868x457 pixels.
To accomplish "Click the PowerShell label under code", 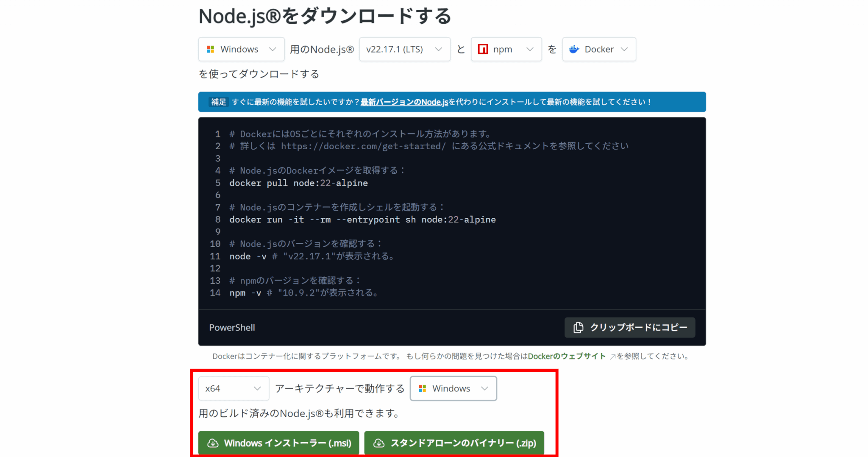I will (x=232, y=328).
